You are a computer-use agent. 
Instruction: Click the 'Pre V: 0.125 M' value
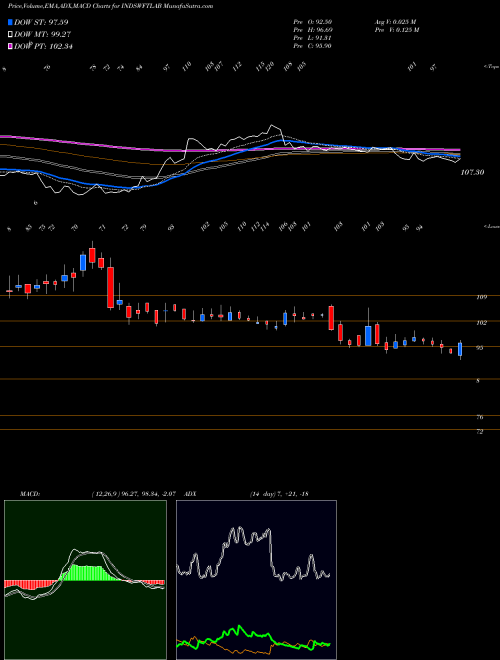[397, 30]
